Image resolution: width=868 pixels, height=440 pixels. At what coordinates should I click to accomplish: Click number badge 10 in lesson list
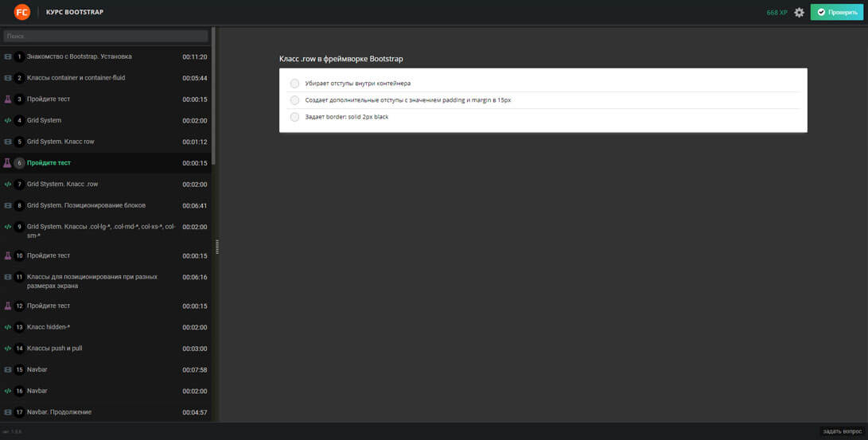[19, 255]
